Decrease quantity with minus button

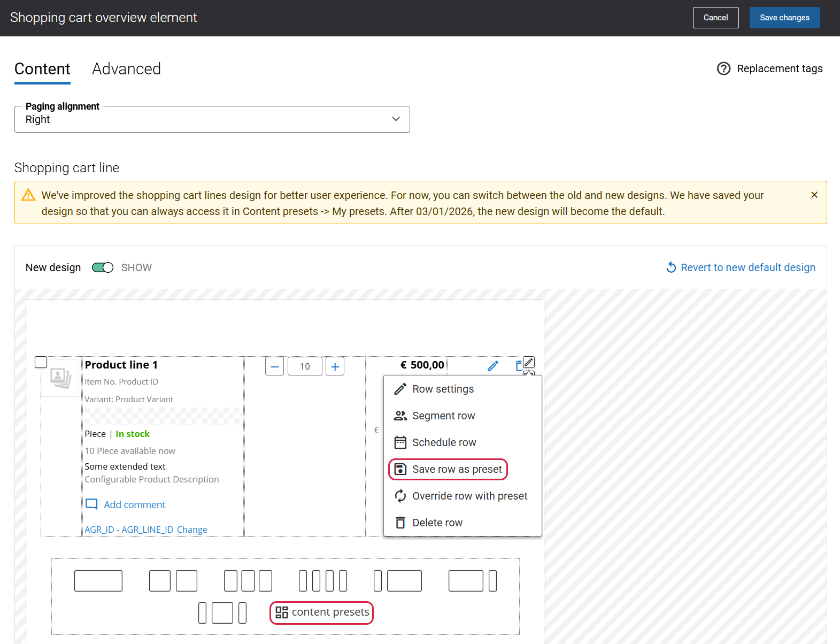point(274,366)
